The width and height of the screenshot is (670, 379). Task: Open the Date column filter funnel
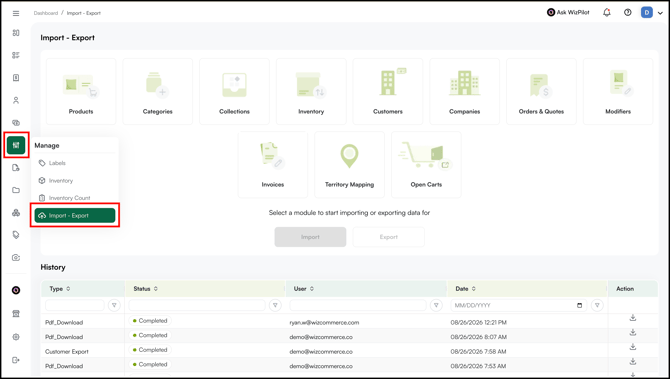(x=597, y=305)
